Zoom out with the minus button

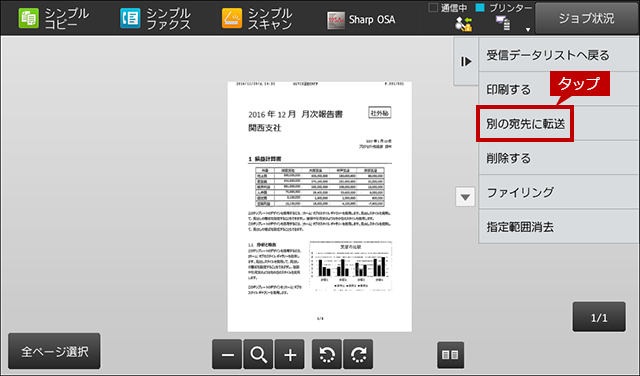(227, 354)
